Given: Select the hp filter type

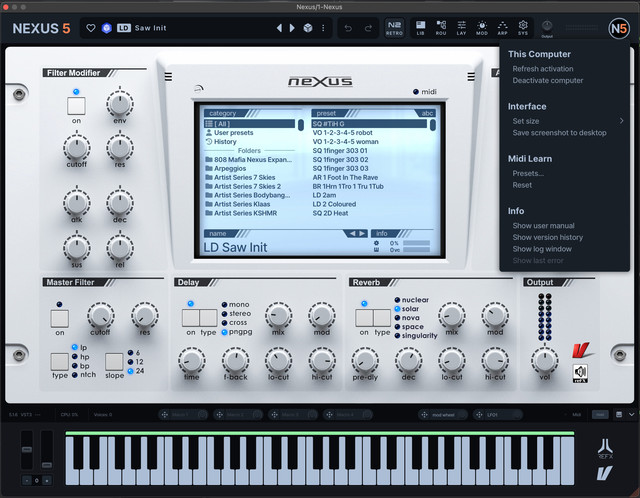Looking at the screenshot, I should point(80,357).
